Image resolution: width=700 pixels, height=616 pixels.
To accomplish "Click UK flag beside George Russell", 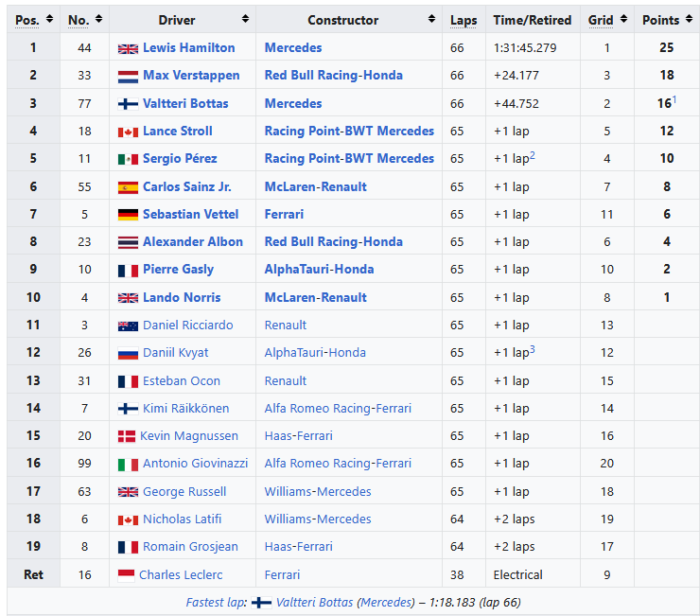I will tap(128, 492).
